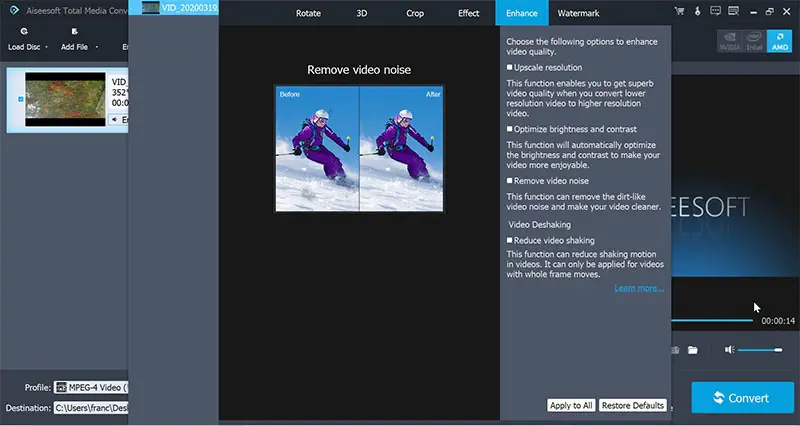The image size is (800, 426).
Task: Click the Add File label
Action: pos(74,47)
